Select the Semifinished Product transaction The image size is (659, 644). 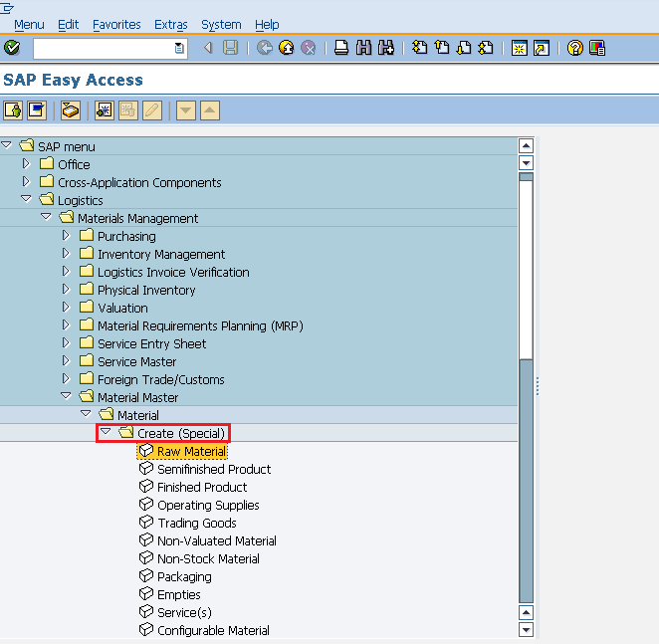(x=205, y=469)
